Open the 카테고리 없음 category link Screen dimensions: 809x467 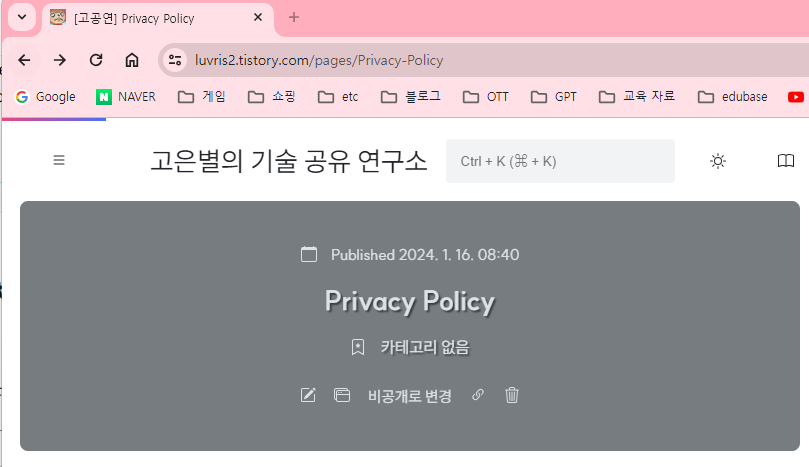425,347
